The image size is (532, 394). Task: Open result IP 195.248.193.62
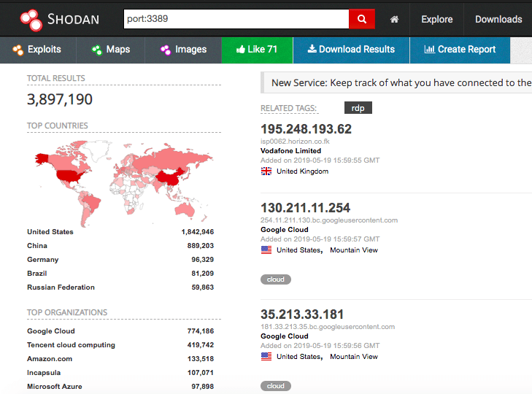click(306, 129)
